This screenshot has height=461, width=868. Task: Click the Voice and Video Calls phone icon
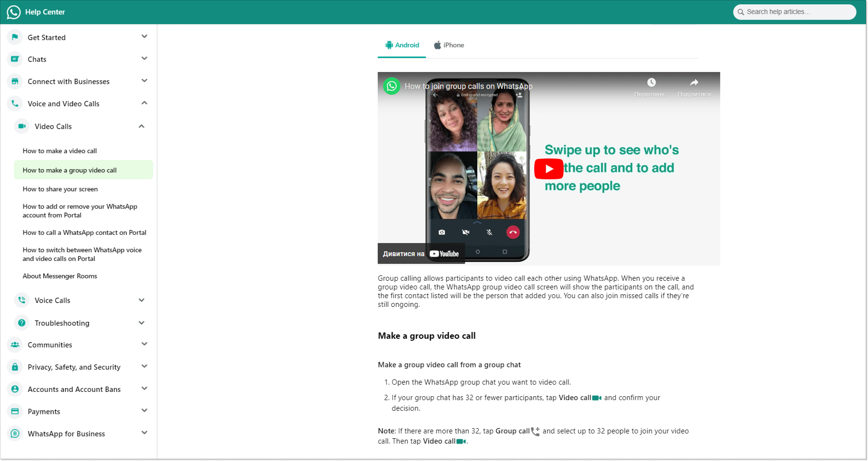pyautogui.click(x=15, y=103)
